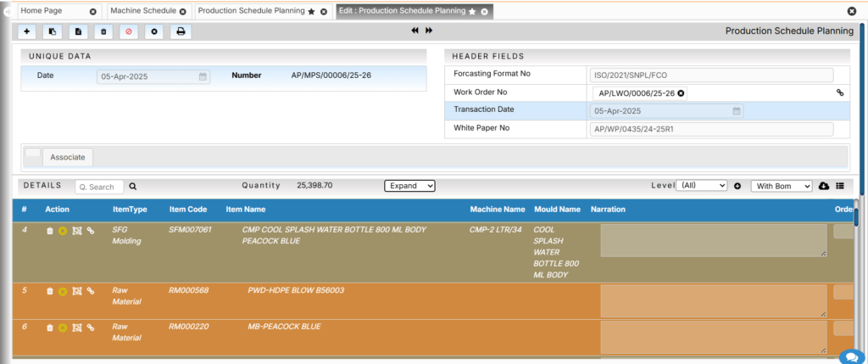Click sidebar expand arrow at top left
The image size is (868, 364).
[x=7, y=10]
